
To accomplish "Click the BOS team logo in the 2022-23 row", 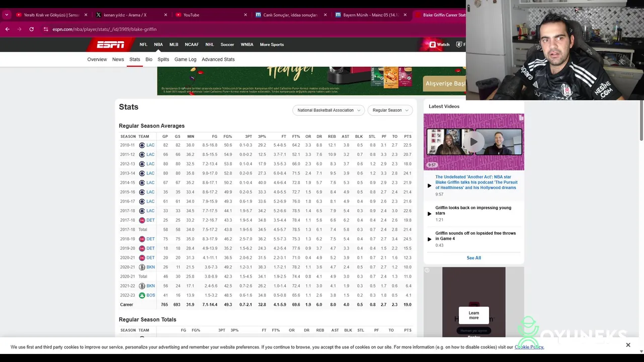I will point(142,296).
